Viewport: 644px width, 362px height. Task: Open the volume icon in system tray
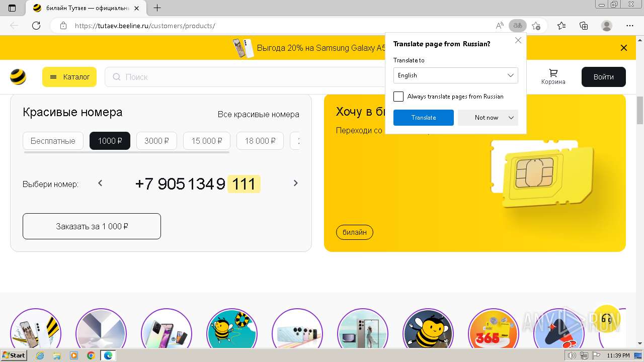572,355
